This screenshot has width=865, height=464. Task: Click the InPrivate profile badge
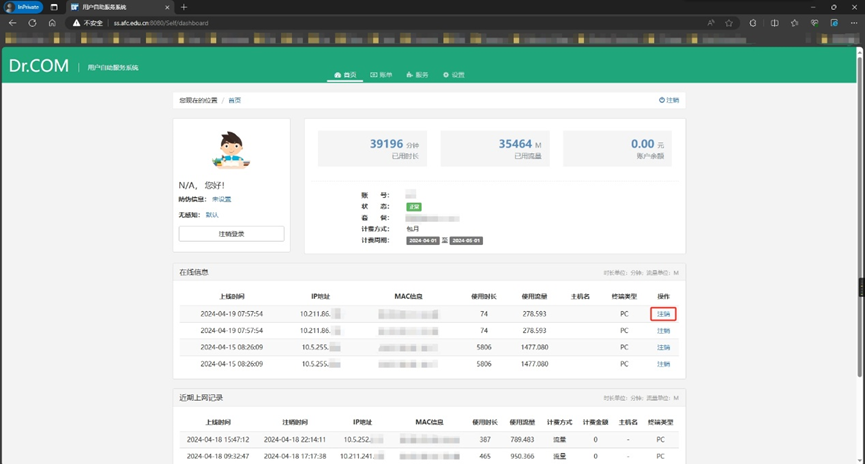(x=22, y=7)
